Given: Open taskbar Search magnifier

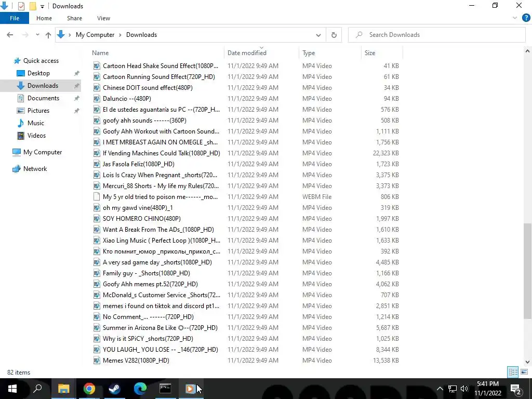Looking at the screenshot, I should coord(37,389).
